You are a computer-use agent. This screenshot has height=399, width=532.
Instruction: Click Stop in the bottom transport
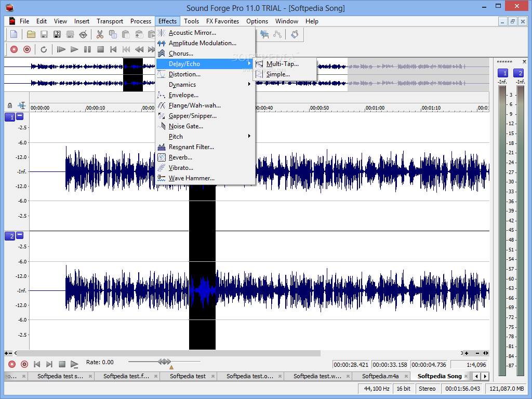point(62,364)
